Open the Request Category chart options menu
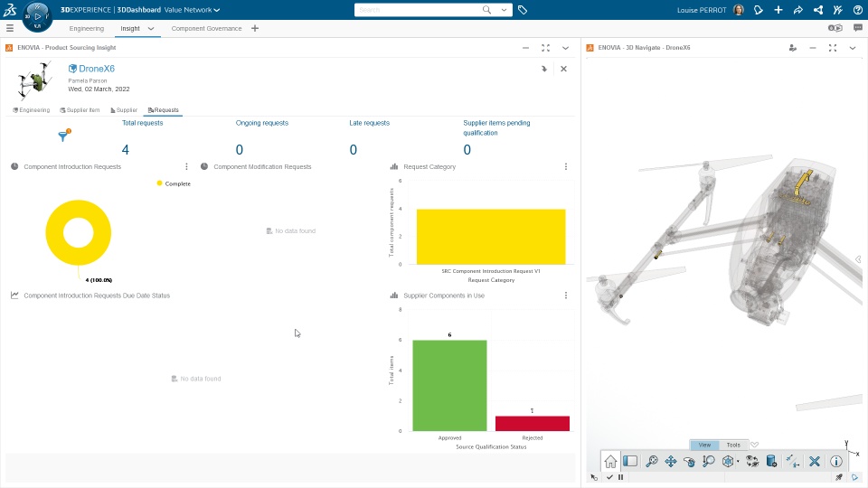The width and height of the screenshot is (868, 488). tap(566, 166)
